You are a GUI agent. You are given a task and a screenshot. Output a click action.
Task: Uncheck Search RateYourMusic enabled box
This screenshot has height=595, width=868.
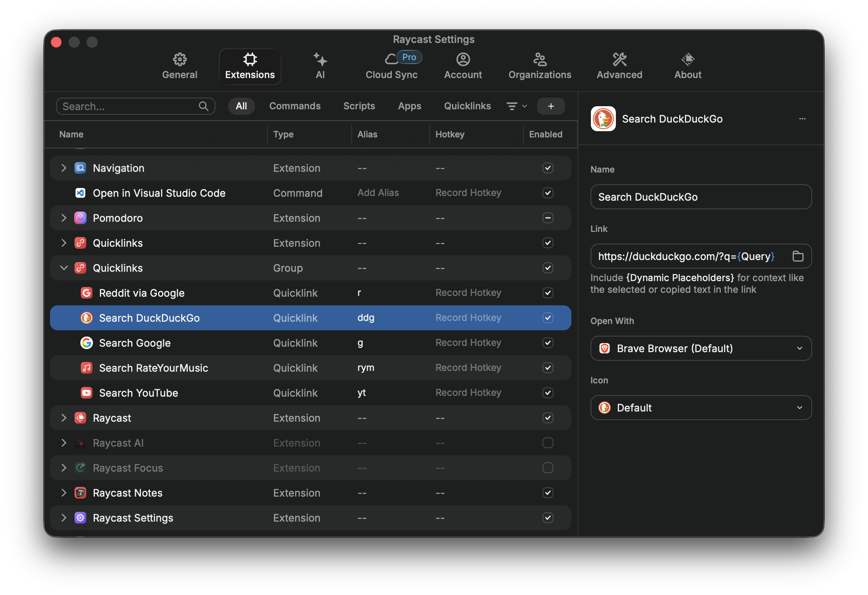click(548, 368)
